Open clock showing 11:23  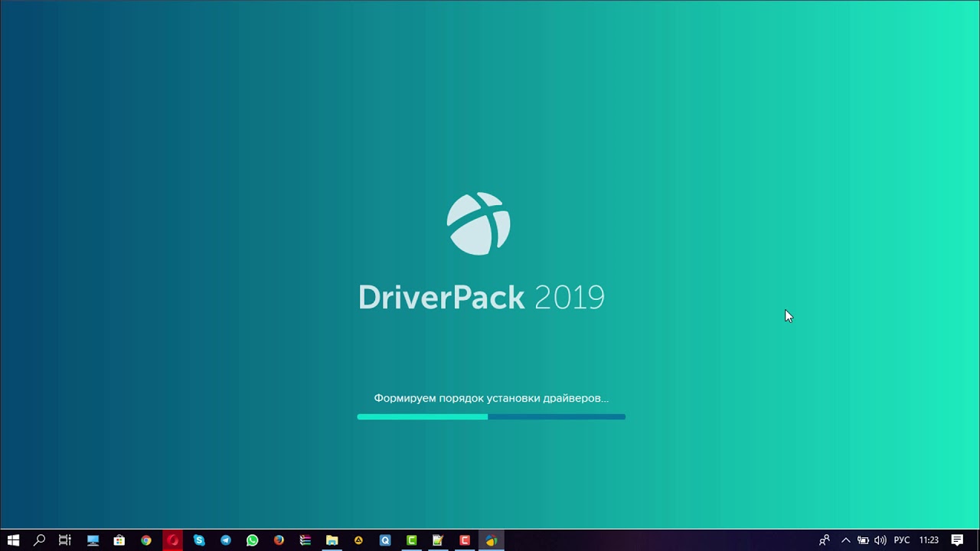[x=929, y=540]
